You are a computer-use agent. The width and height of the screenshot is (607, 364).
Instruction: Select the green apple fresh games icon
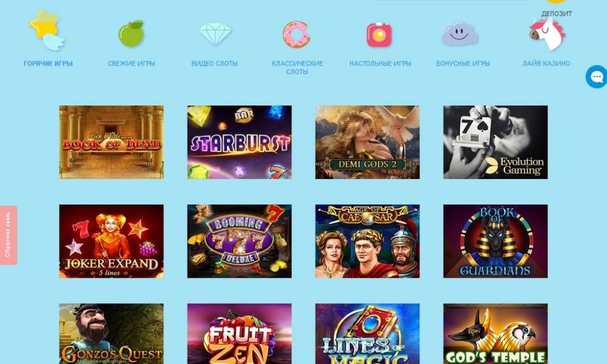pyautogui.click(x=131, y=33)
